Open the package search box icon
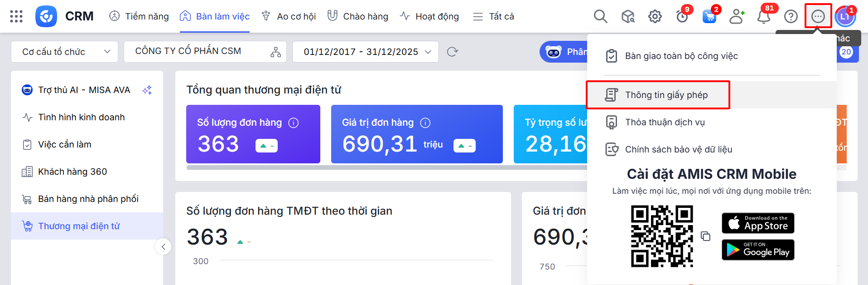Viewport: 868px width, 285px height. point(628,16)
